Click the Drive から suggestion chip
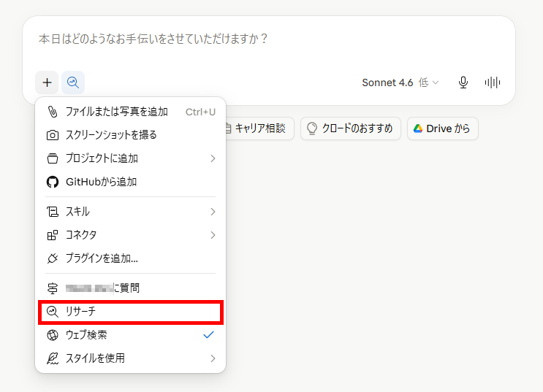543x392 pixels. [443, 128]
